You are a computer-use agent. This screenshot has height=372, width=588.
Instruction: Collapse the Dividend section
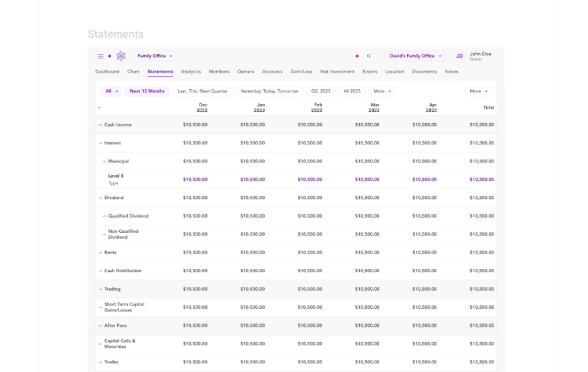point(101,198)
